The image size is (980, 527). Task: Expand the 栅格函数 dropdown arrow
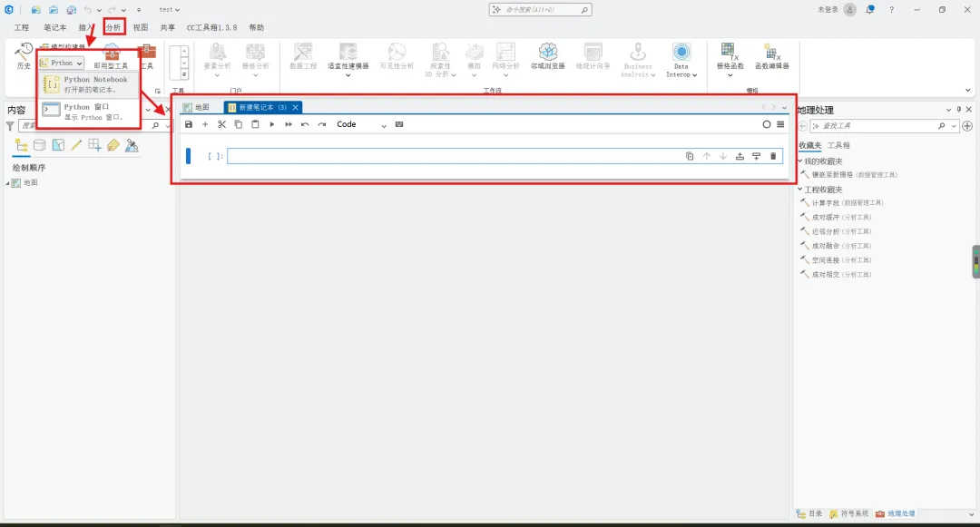(x=730, y=75)
